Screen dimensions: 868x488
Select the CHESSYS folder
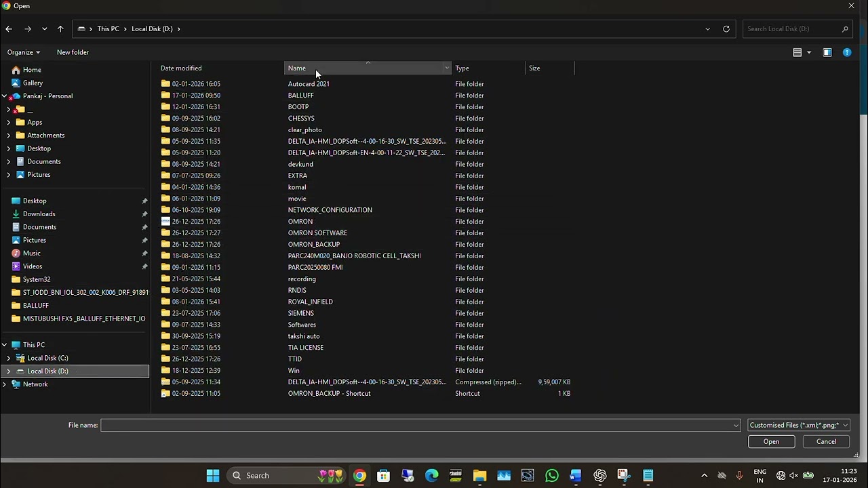(301, 119)
